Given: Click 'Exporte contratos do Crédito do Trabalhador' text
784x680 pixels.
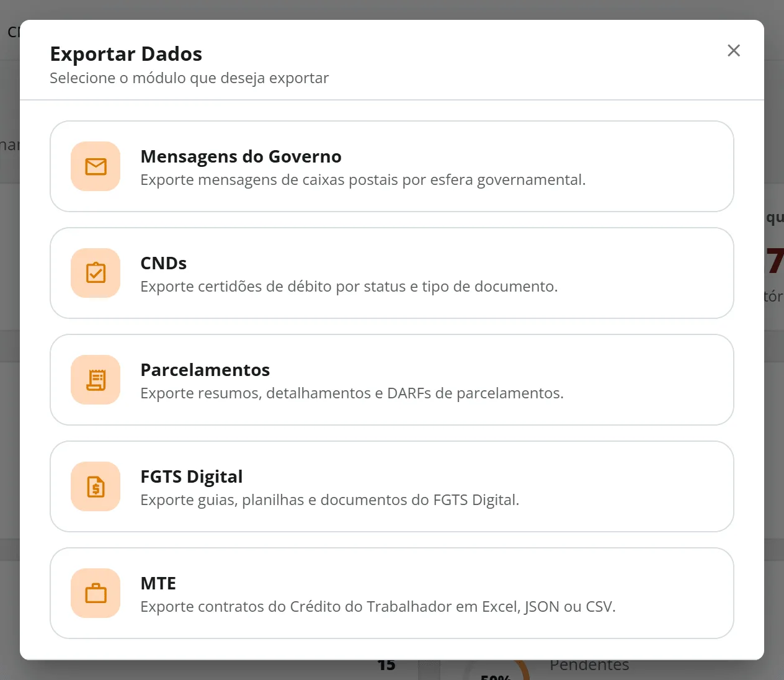Looking at the screenshot, I should (378, 607).
